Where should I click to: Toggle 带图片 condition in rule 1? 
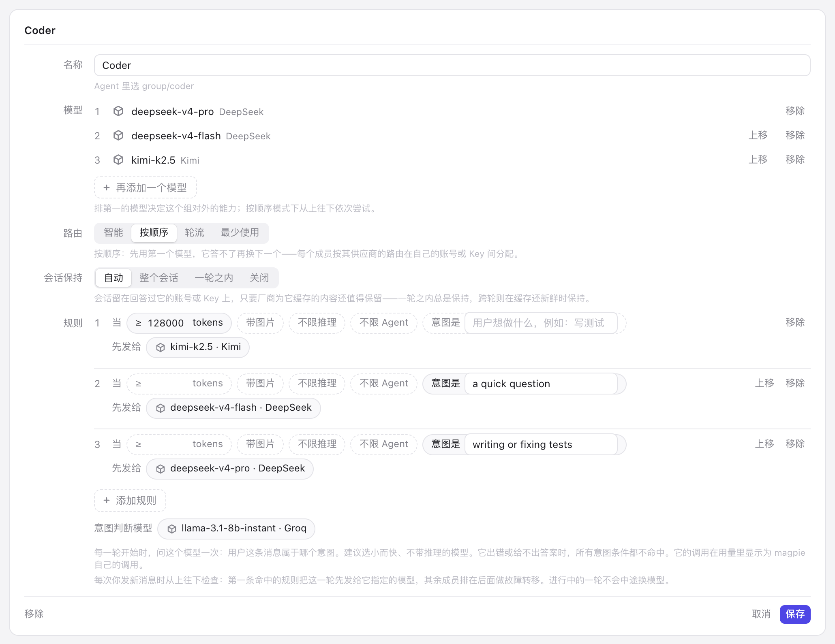[260, 323]
